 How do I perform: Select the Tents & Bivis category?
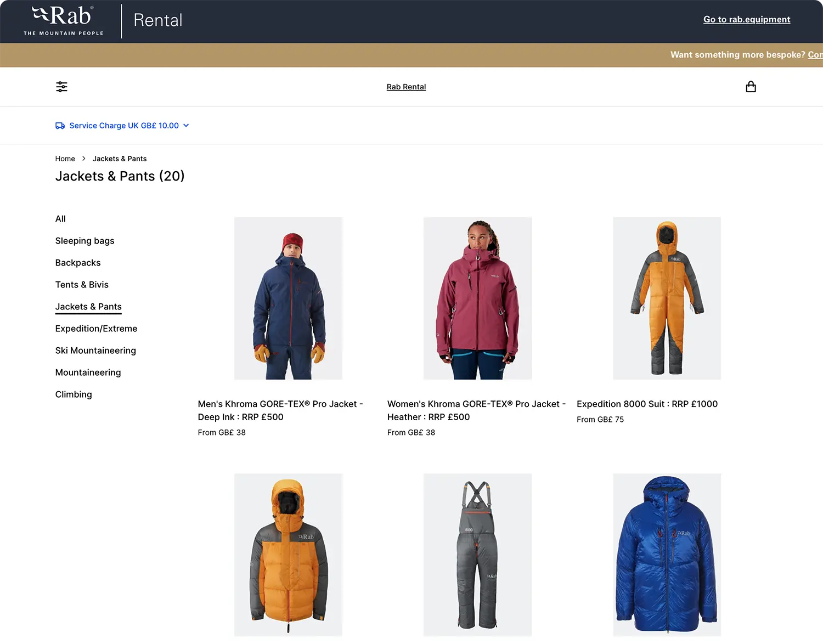[82, 285]
